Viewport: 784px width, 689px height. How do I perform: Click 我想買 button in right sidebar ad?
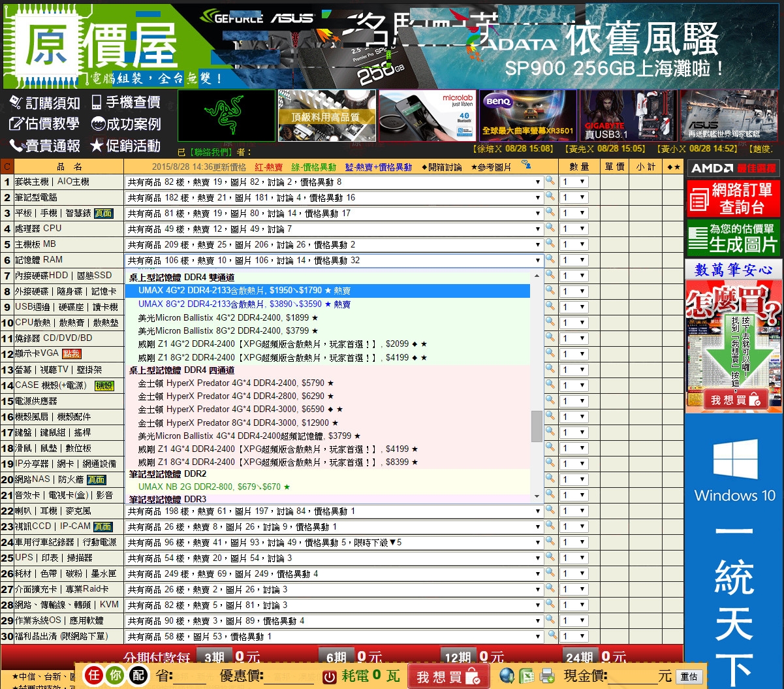coord(735,400)
